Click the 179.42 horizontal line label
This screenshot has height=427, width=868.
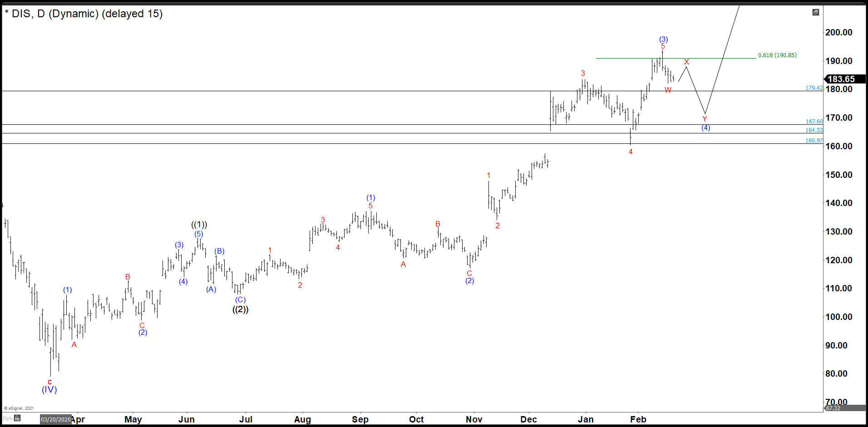[x=814, y=88]
